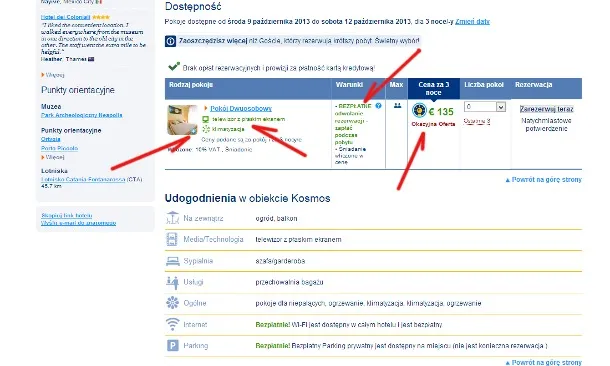Click the Zarezerwuj teraz button

tap(547, 109)
